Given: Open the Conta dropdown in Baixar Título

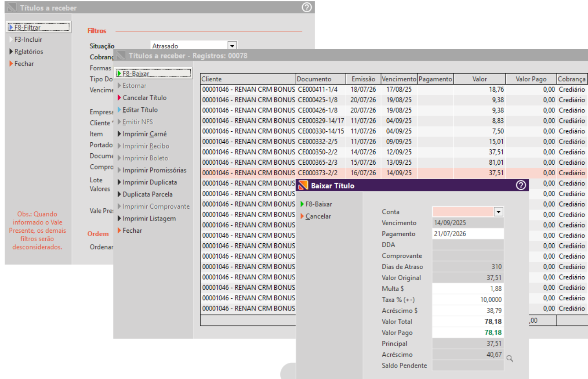Looking at the screenshot, I should point(498,212).
